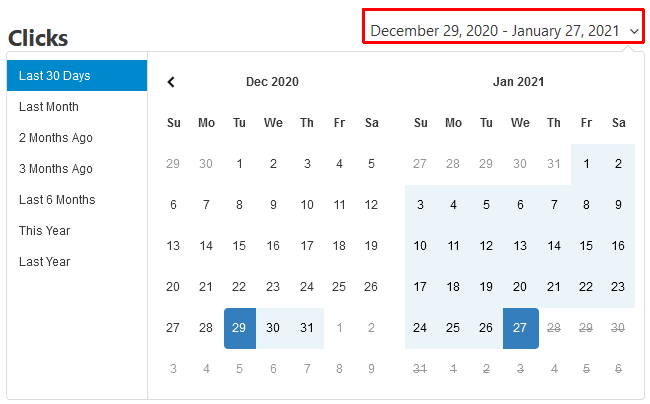Select January 1 in the calendar
The image size is (650, 404).
586,164
